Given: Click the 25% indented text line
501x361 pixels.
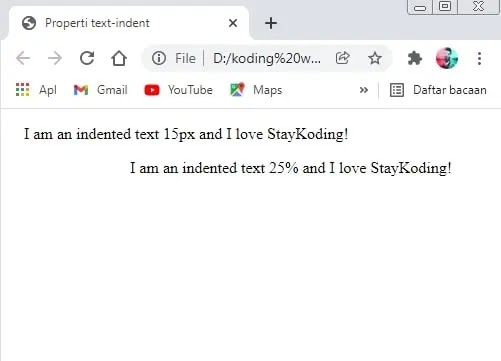Looking at the screenshot, I should [x=290, y=168].
